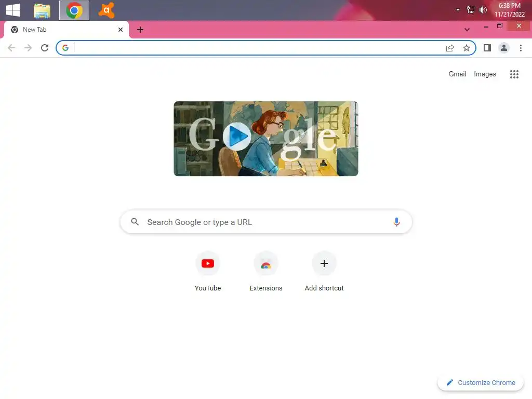The image size is (532, 399).
Task: Close the New Tab tab
Action: (x=121, y=30)
